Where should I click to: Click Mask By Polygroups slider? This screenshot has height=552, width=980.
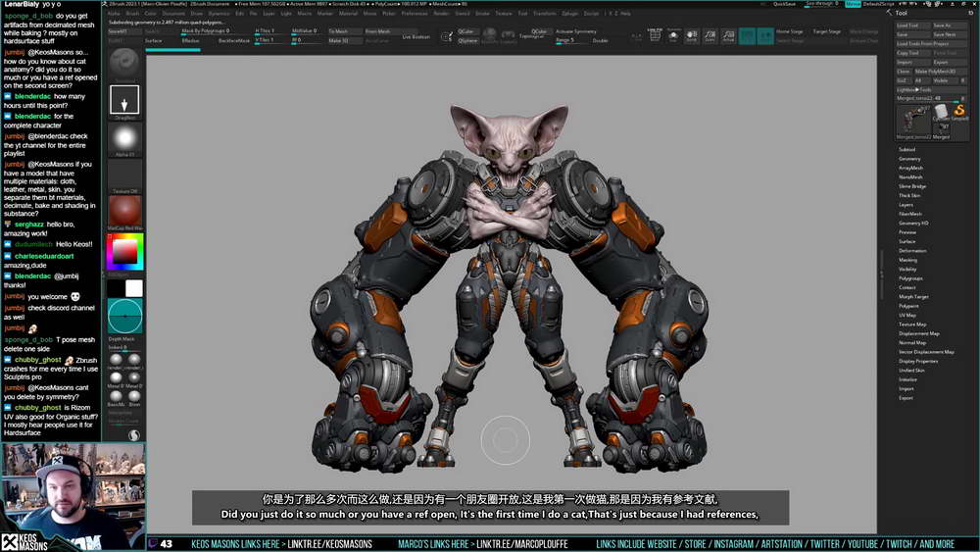click(x=214, y=31)
